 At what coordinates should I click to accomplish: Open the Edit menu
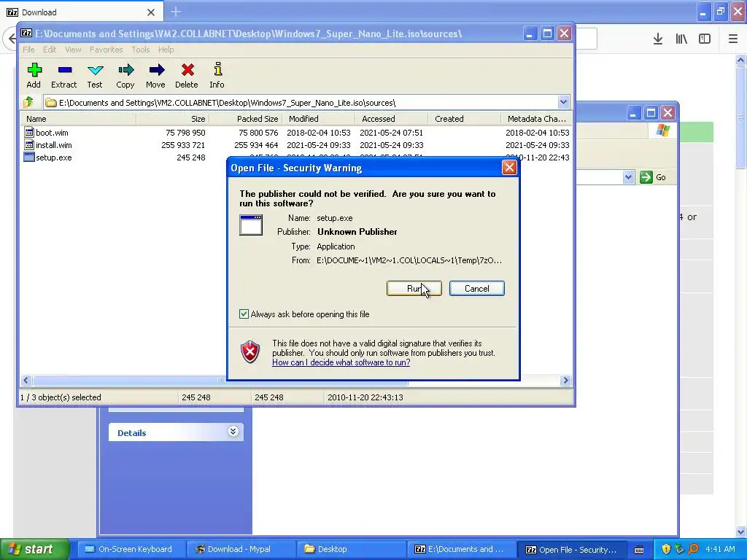coord(50,50)
